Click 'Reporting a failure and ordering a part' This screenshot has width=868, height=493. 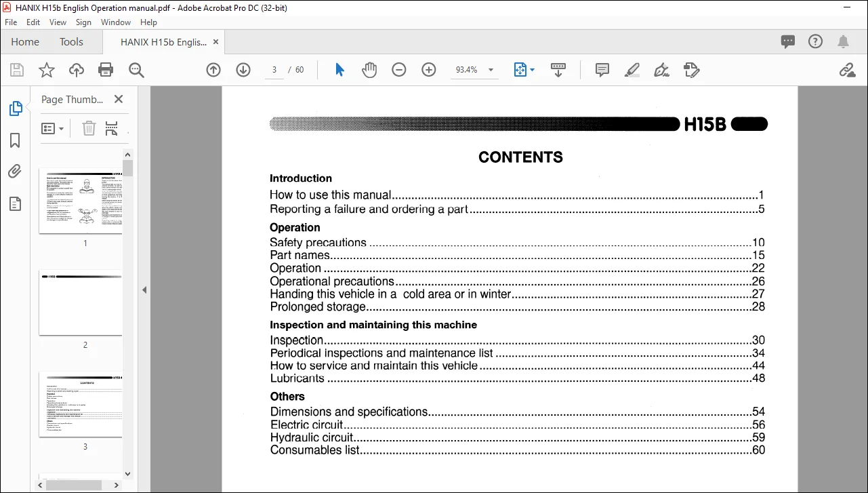point(369,209)
